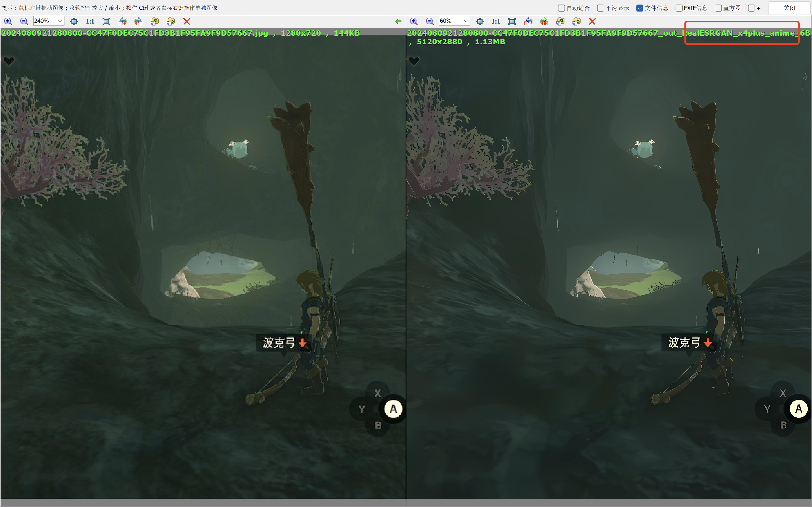Move right image to folder

tap(576, 21)
